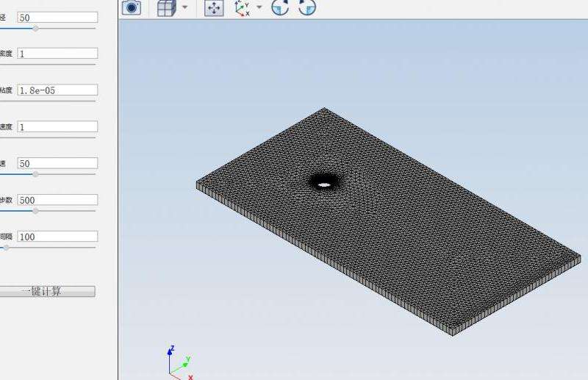588x380 pixels.
Task: Select the 密度 input field
Action: (57, 54)
